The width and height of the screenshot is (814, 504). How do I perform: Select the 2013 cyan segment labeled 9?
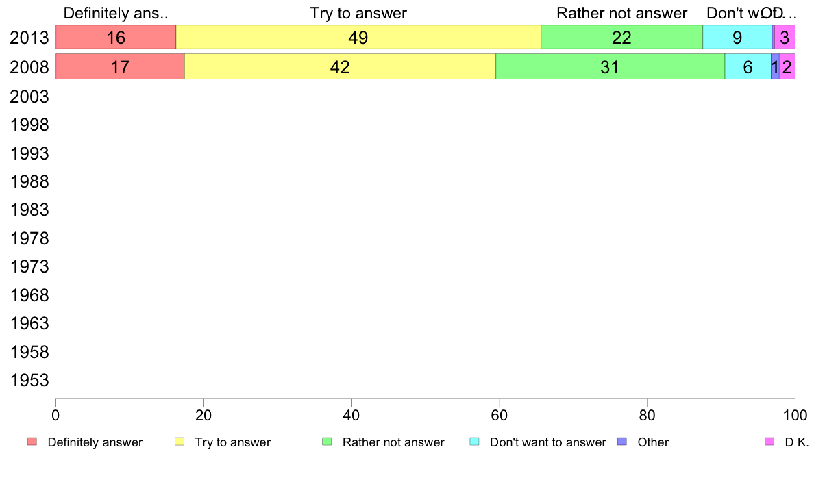(737, 37)
